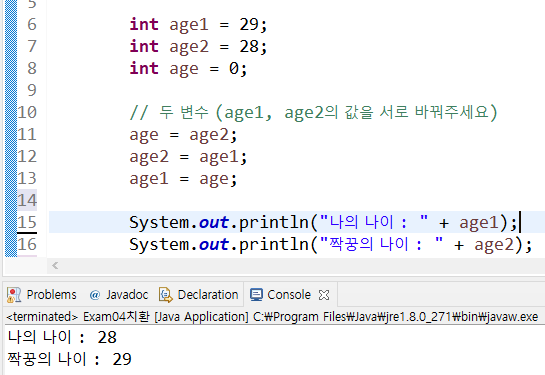Click the green Korean comment line

coord(314,112)
